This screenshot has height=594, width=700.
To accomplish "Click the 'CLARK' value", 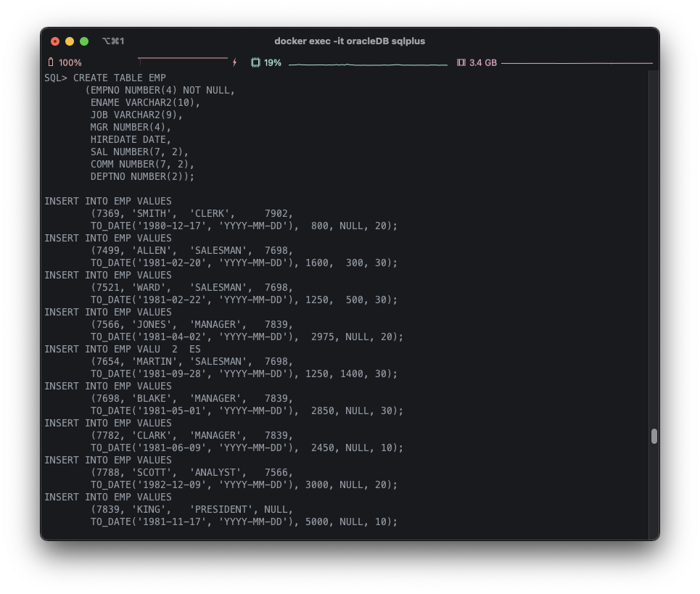I will coord(154,436).
